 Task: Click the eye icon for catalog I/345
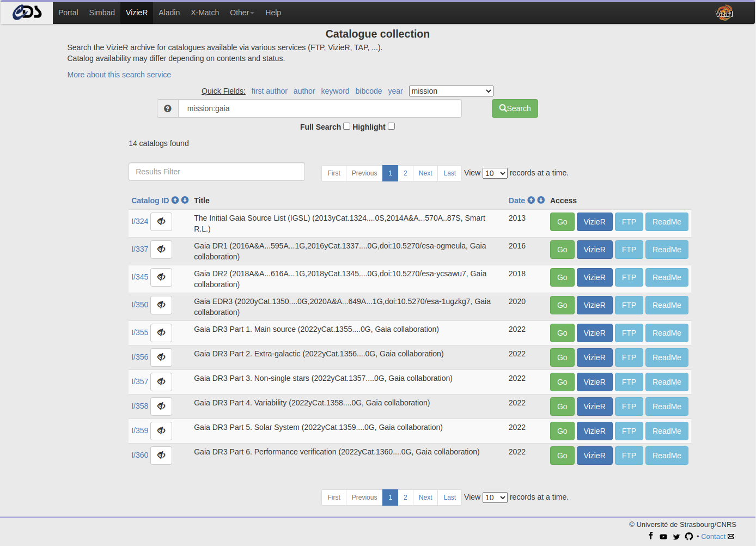pos(161,277)
